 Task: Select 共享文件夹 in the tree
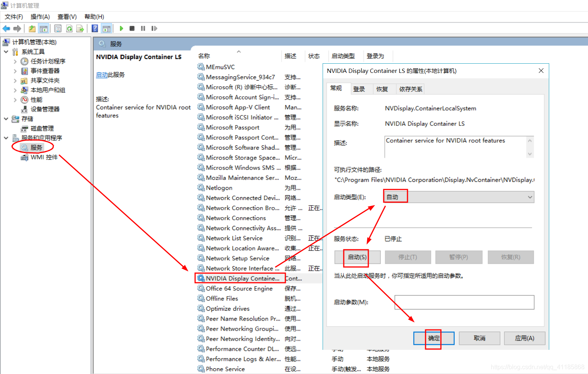click(45, 81)
